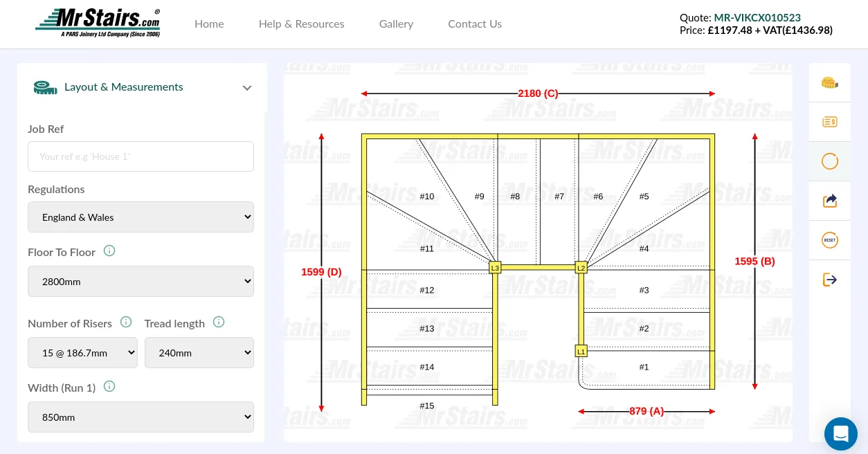Click the share arrow sidebar icon

pos(829,201)
